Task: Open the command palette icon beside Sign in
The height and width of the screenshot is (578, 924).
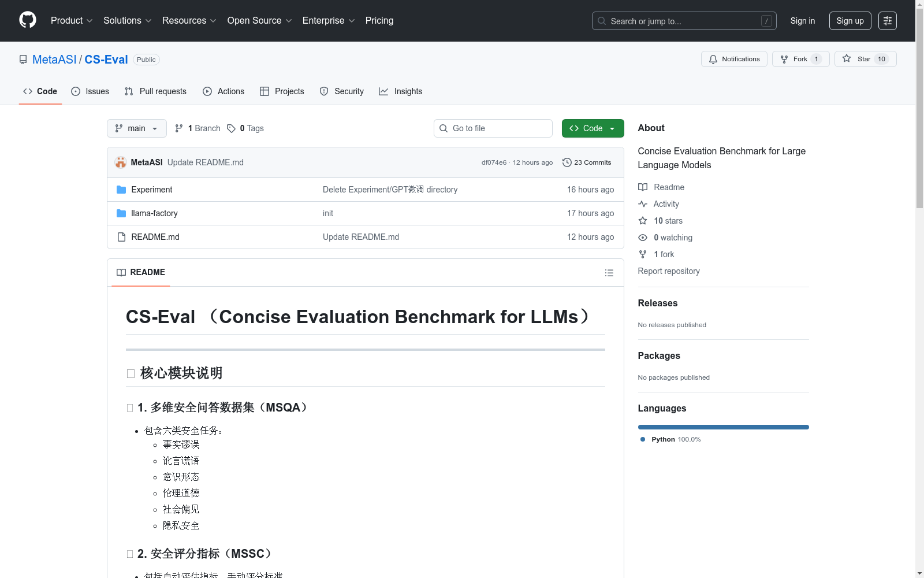Action: pos(888,21)
